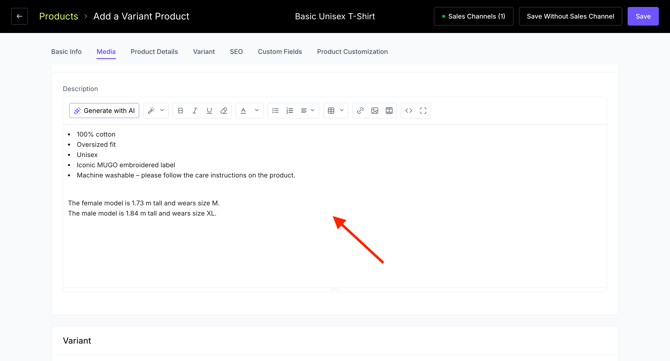Image resolution: width=670 pixels, height=361 pixels.
Task: Open table insert dropdown
Action: [x=335, y=111]
